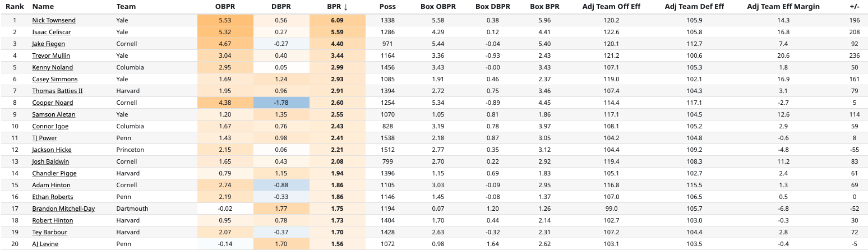Image resolution: width=868 pixels, height=250 pixels.
Task: Sort by the DBPR column header
Action: pos(281,7)
